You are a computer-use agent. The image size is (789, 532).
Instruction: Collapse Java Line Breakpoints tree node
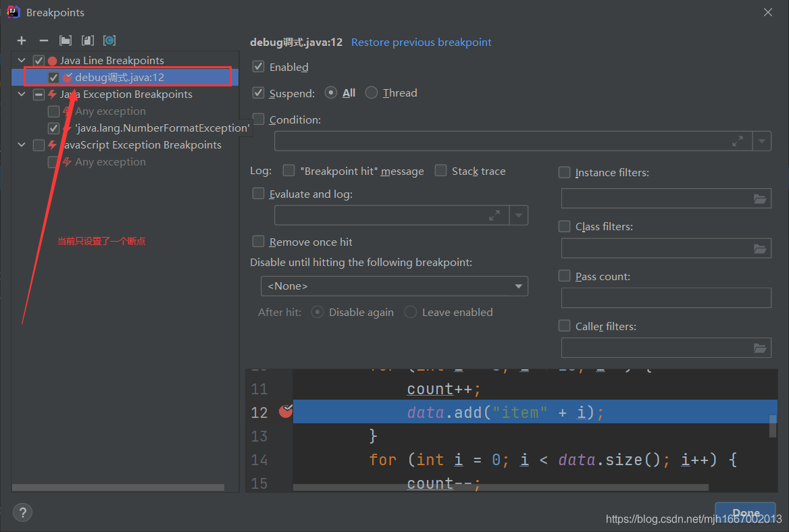[22, 60]
